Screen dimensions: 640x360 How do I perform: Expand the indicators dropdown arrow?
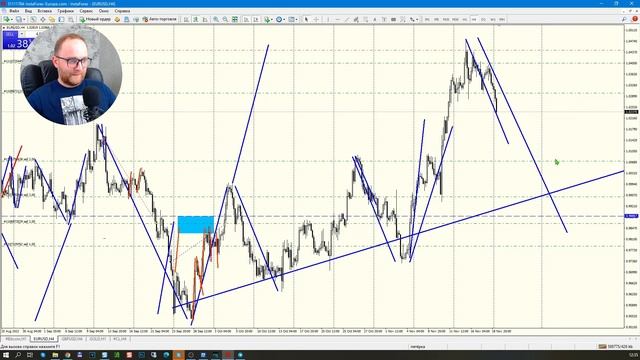pos(272,19)
